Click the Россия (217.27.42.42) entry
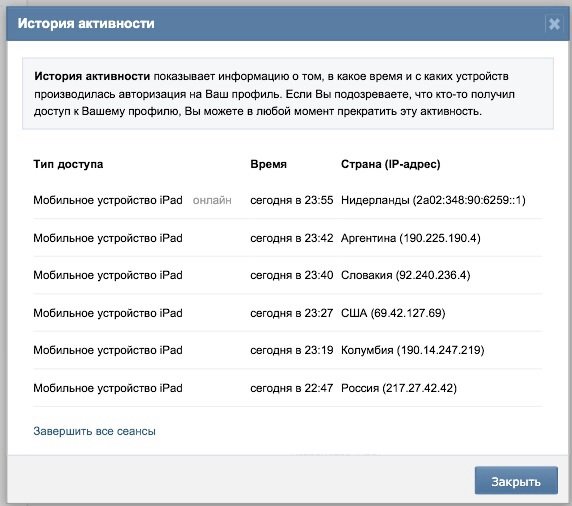The image size is (572, 506). pos(399,388)
